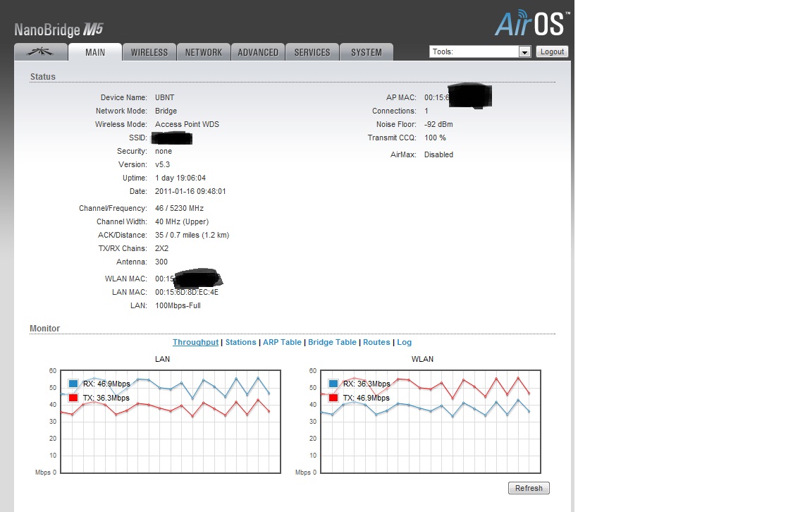Viewport: 812px width, 512px height.
Task: Click the WLAN graph blue RX swatch
Action: tap(333, 384)
